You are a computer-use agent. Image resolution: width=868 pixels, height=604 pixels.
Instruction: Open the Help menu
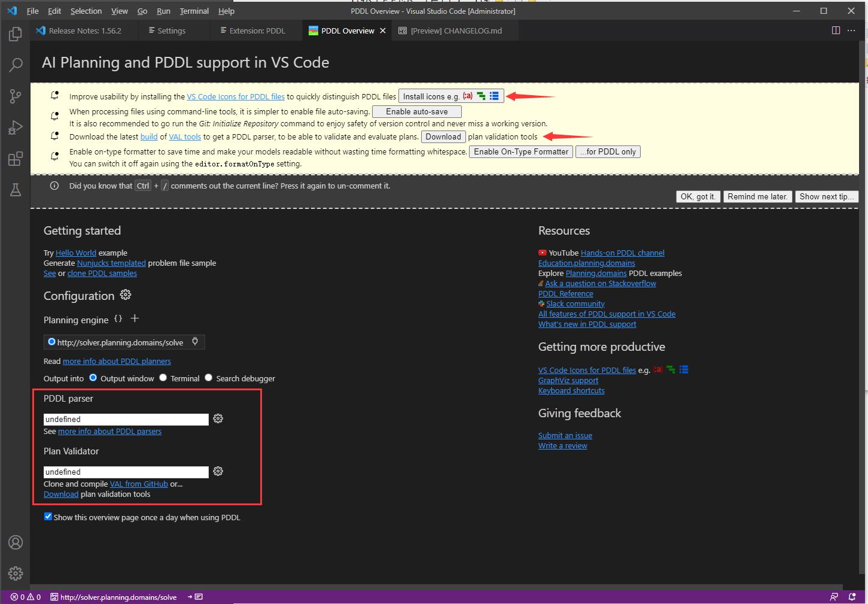tap(226, 11)
